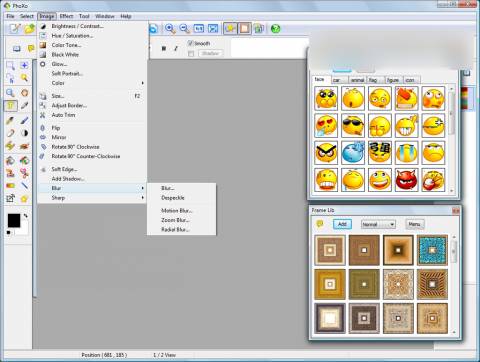480x362 pixels.
Task: Select the zoom magnifier tool in toolbox
Action: [10, 93]
